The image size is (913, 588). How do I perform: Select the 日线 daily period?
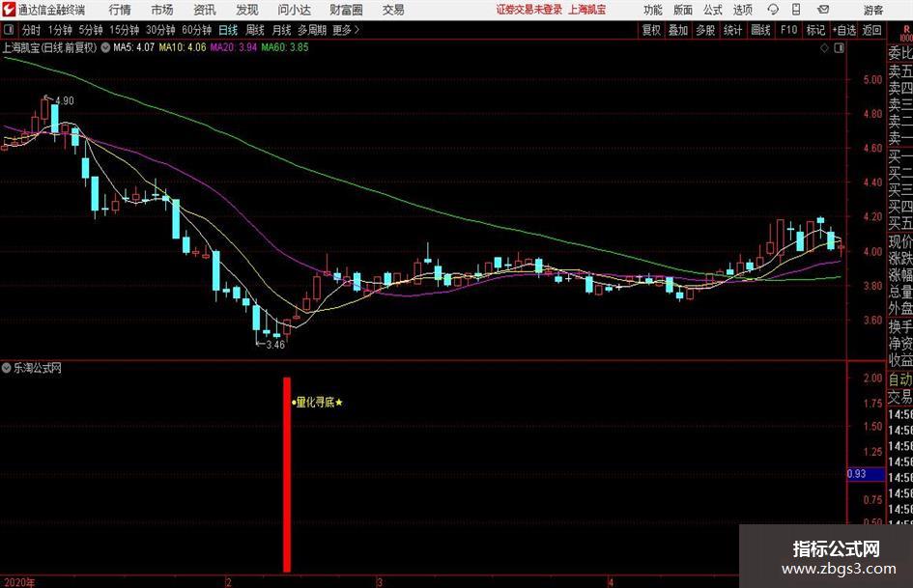coord(228,30)
